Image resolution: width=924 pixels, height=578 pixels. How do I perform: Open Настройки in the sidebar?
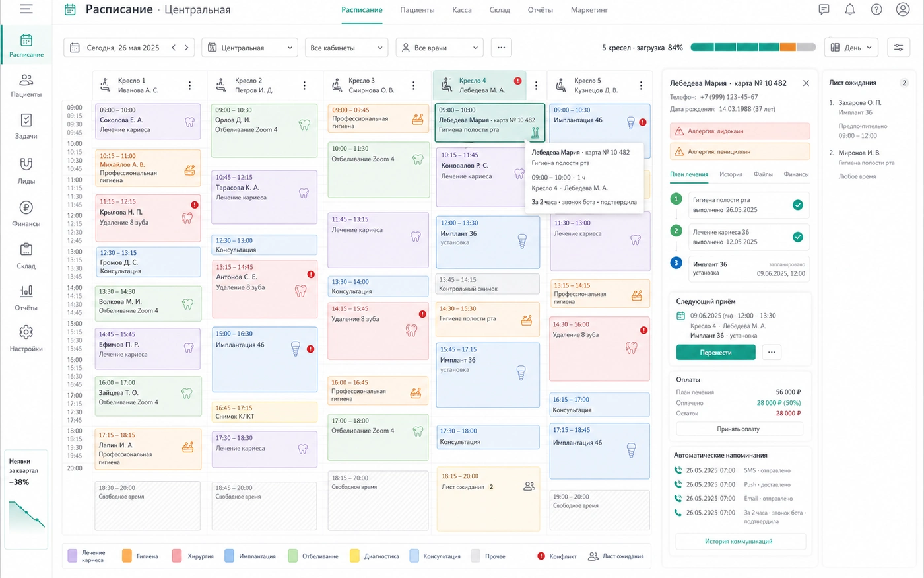click(26, 340)
